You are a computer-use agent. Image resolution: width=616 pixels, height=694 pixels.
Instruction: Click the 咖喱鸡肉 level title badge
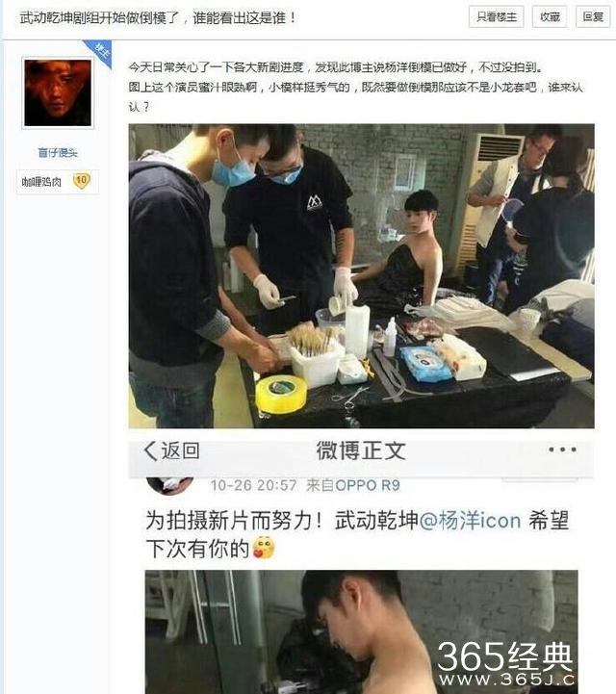41,182
